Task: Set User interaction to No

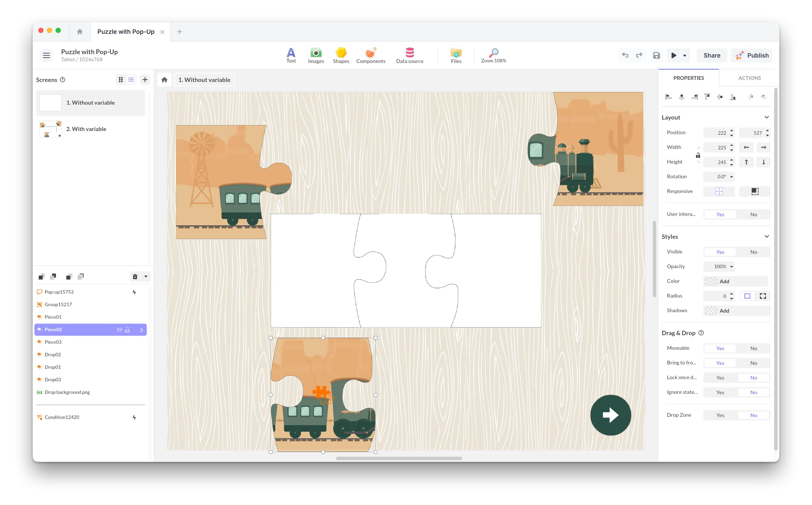Action: (753, 214)
